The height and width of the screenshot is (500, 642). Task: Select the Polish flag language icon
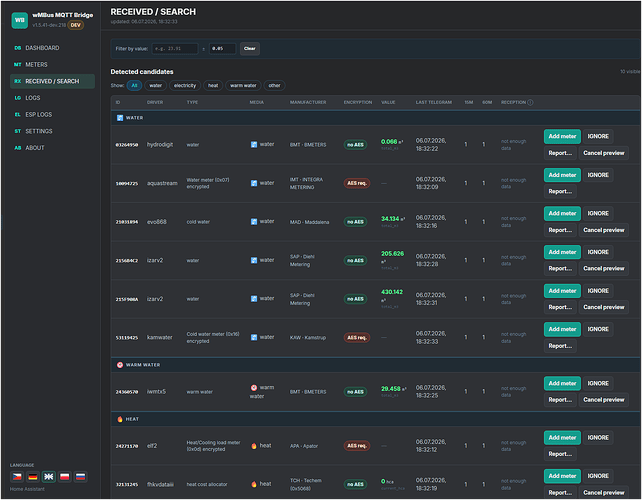tap(65, 477)
